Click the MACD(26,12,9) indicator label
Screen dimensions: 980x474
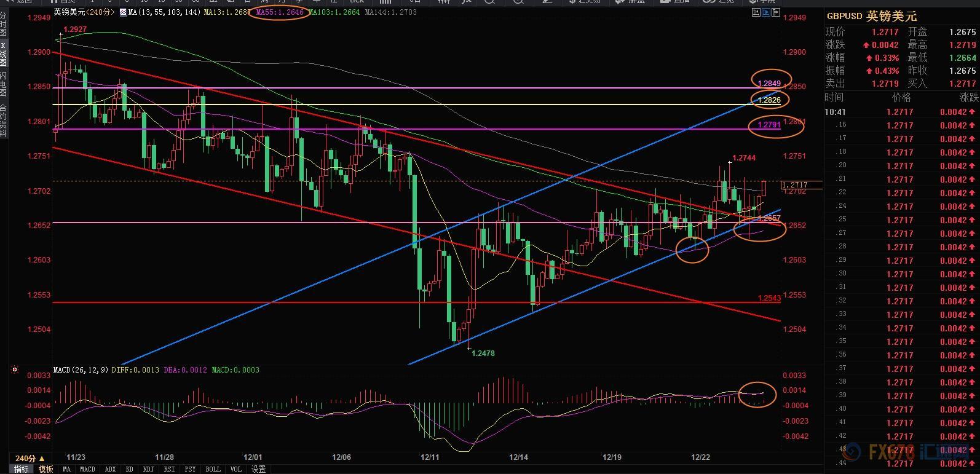(81, 370)
